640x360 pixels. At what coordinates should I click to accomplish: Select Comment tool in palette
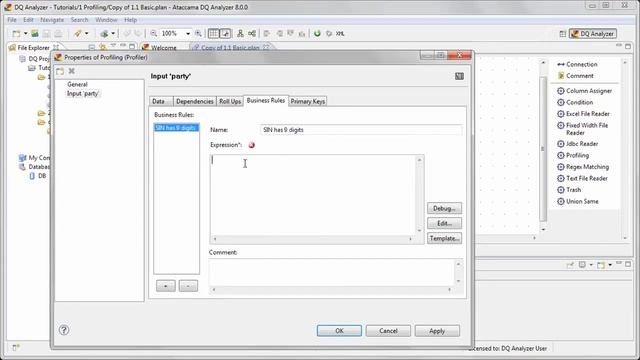[x=576, y=76]
